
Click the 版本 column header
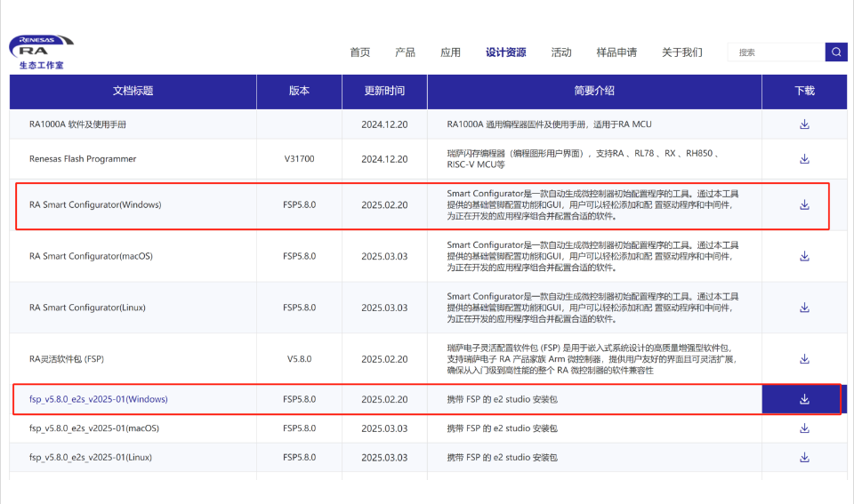(299, 91)
